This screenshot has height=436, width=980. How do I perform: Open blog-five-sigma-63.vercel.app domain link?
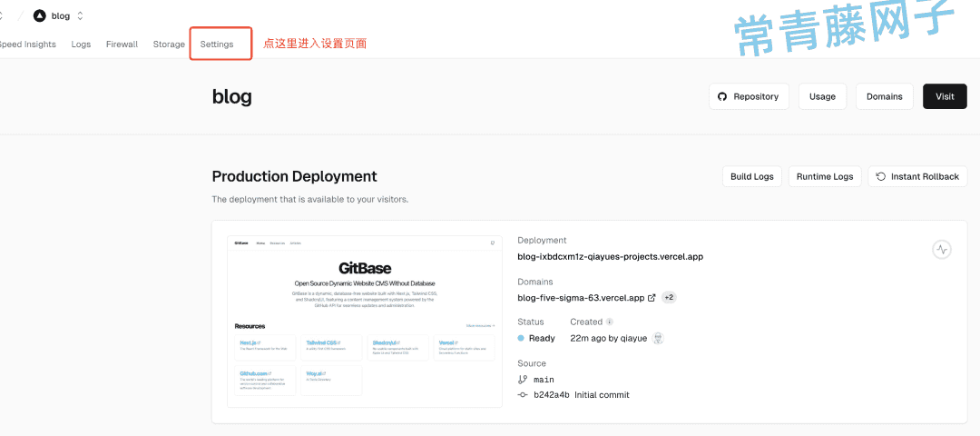tap(581, 298)
